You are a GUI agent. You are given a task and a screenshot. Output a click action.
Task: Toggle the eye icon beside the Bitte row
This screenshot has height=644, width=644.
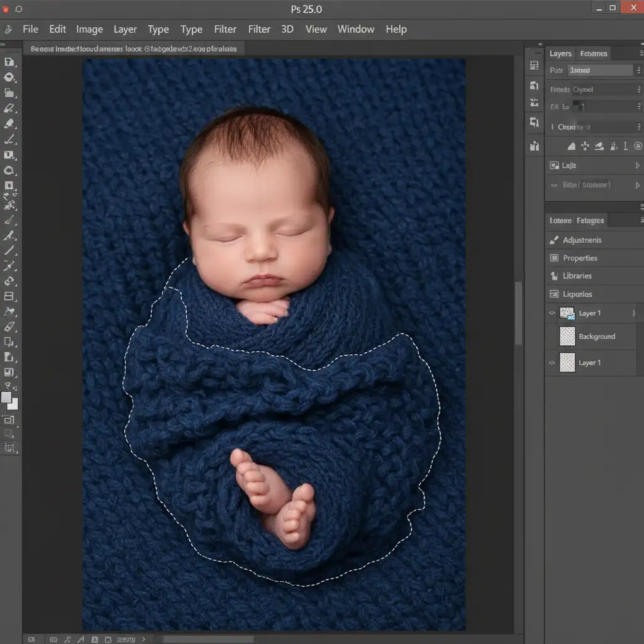tap(553, 186)
